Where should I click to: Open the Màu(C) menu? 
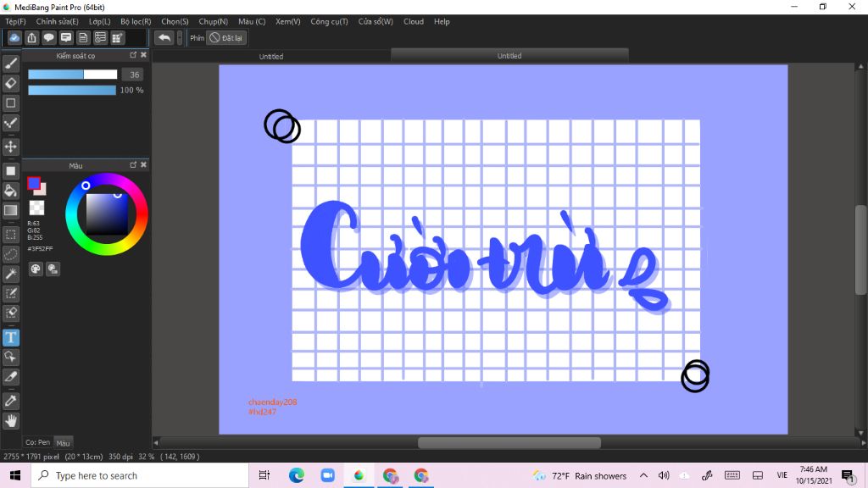coord(252,21)
